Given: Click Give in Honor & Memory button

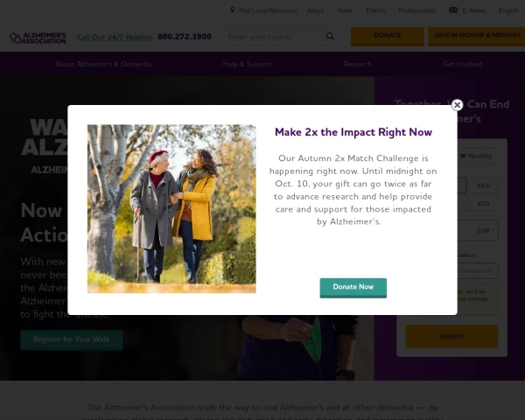Looking at the screenshot, I should coord(477,36).
